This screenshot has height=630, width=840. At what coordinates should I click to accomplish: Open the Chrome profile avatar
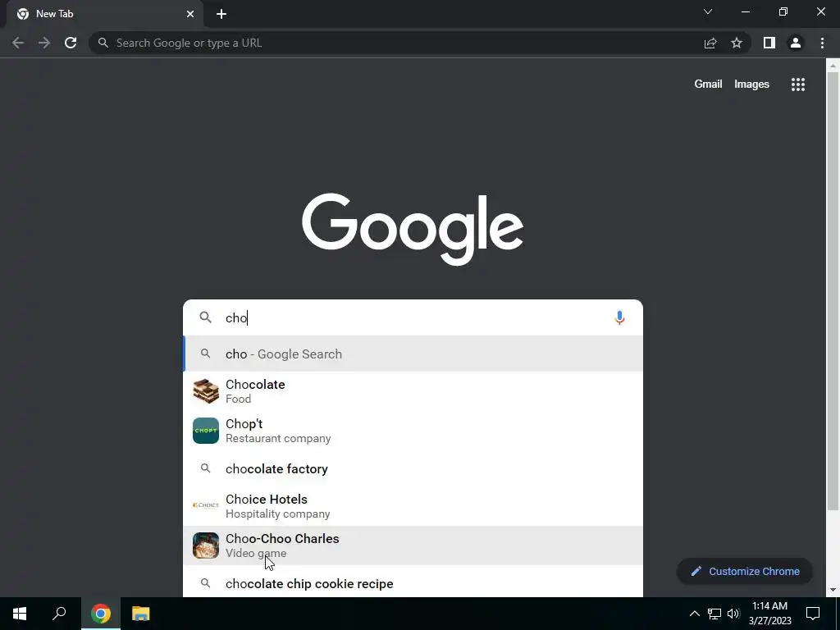796,43
